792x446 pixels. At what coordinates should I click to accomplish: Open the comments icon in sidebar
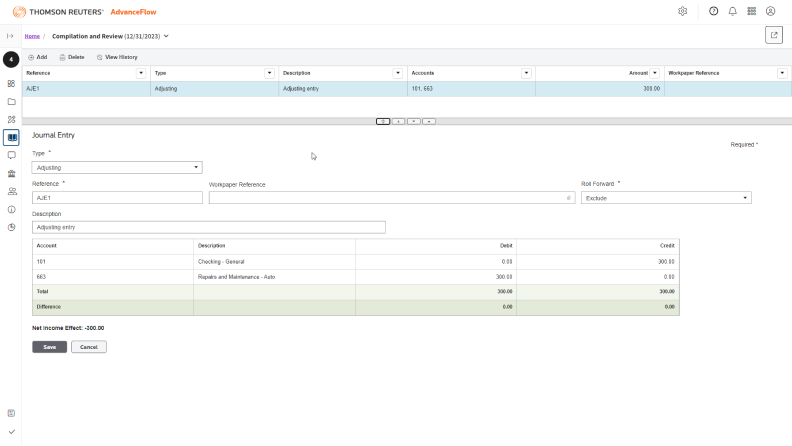tap(11, 155)
